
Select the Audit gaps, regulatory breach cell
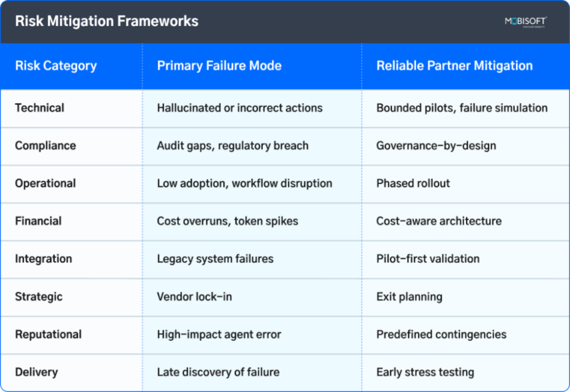[x=233, y=146]
